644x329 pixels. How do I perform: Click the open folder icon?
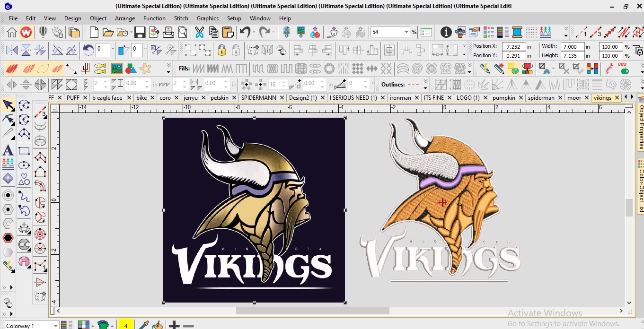pyautogui.click(x=108, y=32)
